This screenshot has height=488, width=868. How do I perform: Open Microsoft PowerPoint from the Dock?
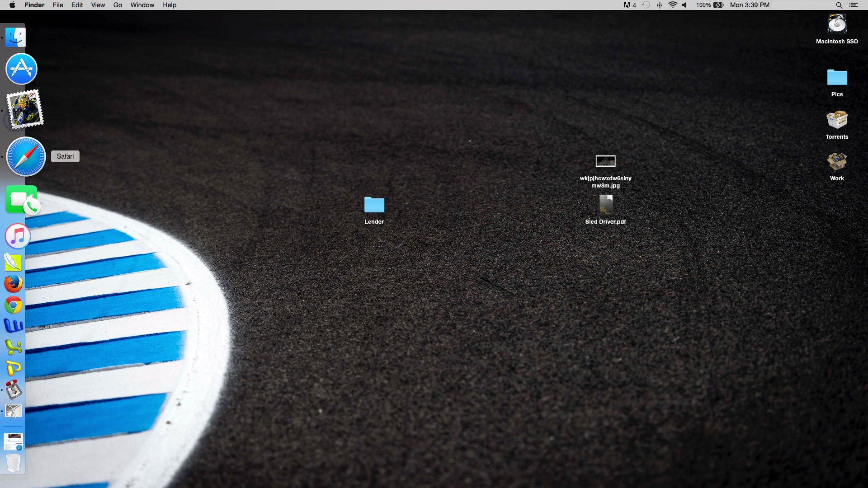tap(13, 368)
